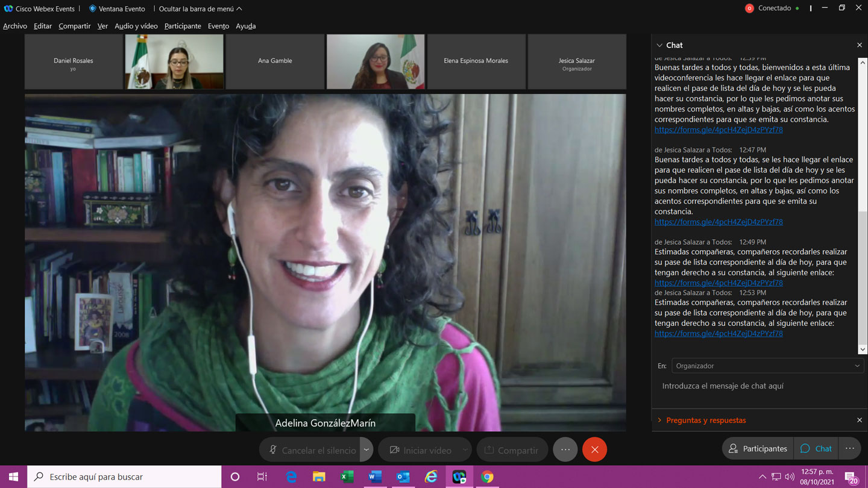This screenshot has width=868, height=488.
Task: Select Ana Gamble participant tile
Action: click(x=275, y=61)
